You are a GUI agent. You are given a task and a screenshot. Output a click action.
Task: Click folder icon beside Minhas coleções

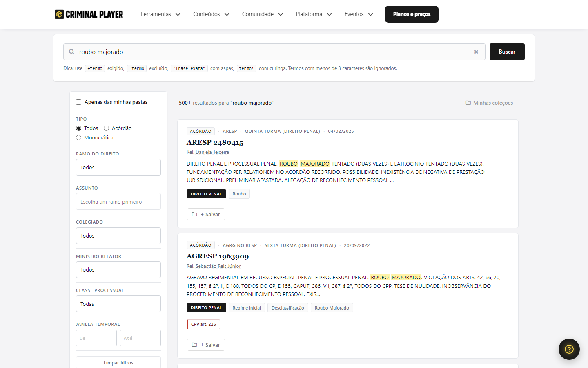[x=468, y=103]
